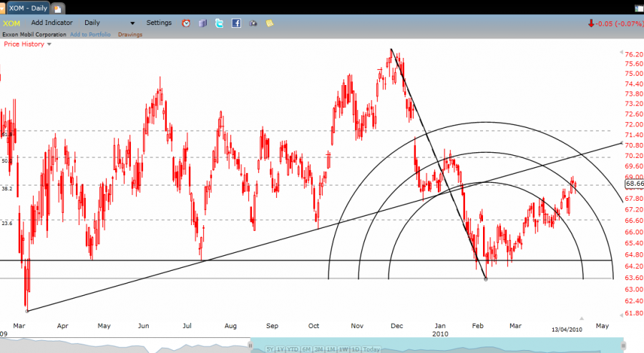
Task: Click Exxon Mobil Corporation company name
Action: coord(34,34)
